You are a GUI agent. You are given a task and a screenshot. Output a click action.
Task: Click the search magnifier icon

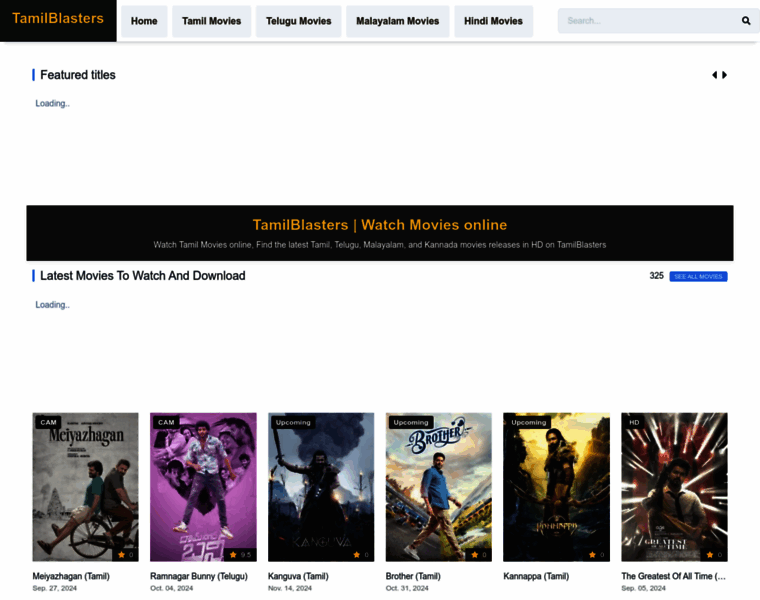[746, 20]
